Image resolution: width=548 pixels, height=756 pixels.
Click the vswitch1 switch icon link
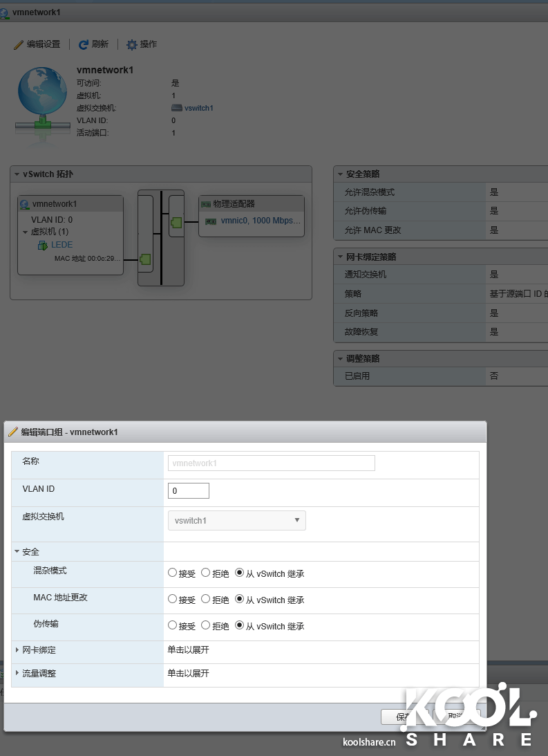[177, 108]
